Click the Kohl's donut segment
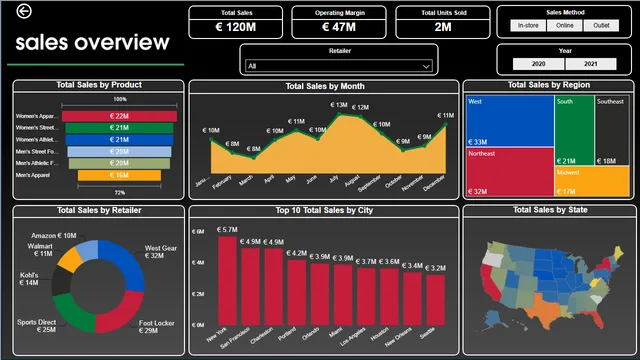 62,280
